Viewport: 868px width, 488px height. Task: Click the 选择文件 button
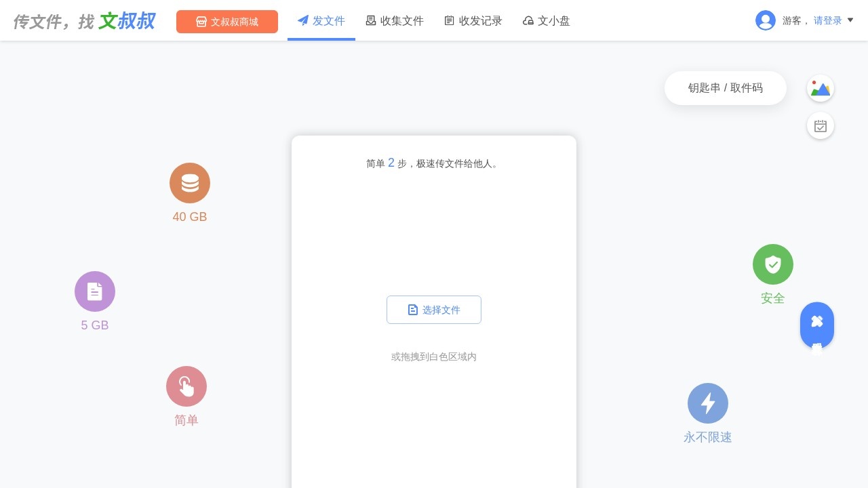coord(434,310)
